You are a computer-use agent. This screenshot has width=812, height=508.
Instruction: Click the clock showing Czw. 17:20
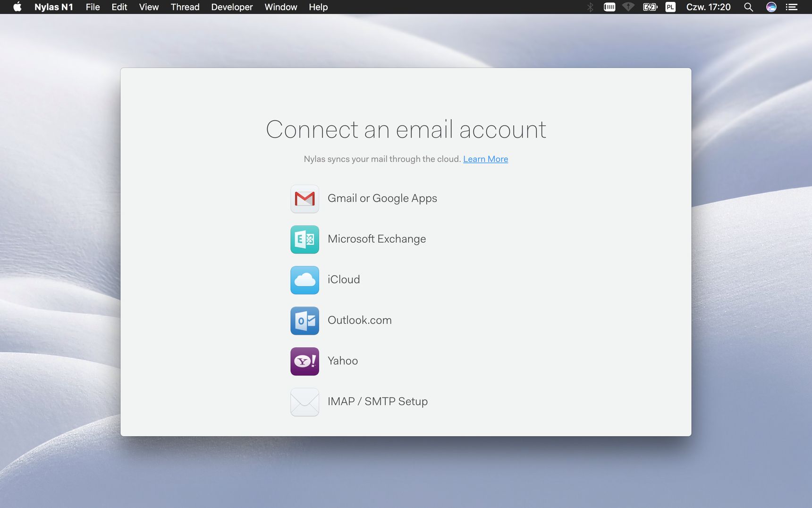coord(708,7)
